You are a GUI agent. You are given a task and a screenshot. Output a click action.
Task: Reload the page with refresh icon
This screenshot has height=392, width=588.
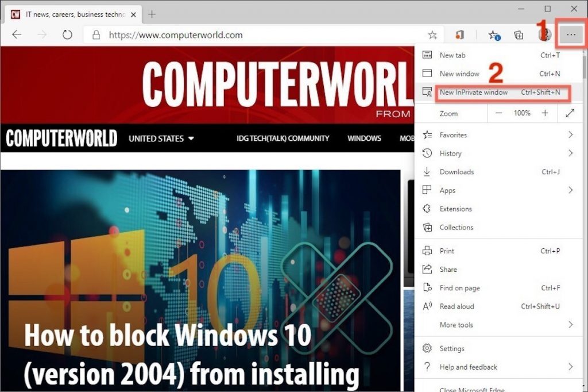67,35
